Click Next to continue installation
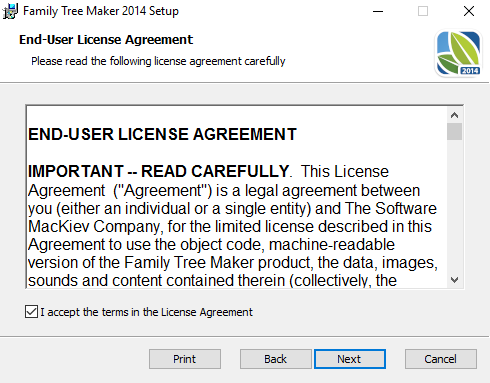Viewport: 490px width, 383px height. click(349, 359)
